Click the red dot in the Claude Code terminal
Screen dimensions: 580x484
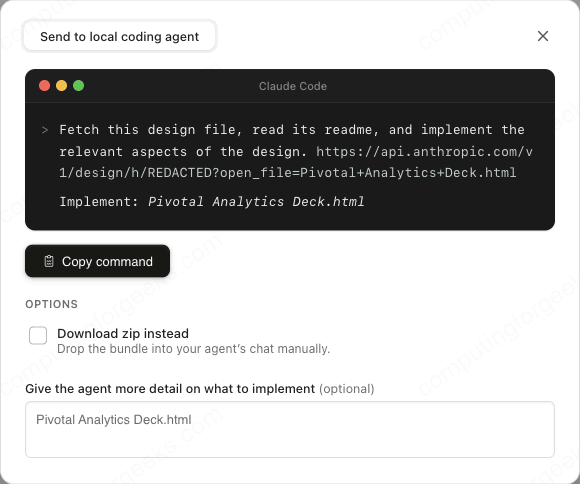pos(44,85)
